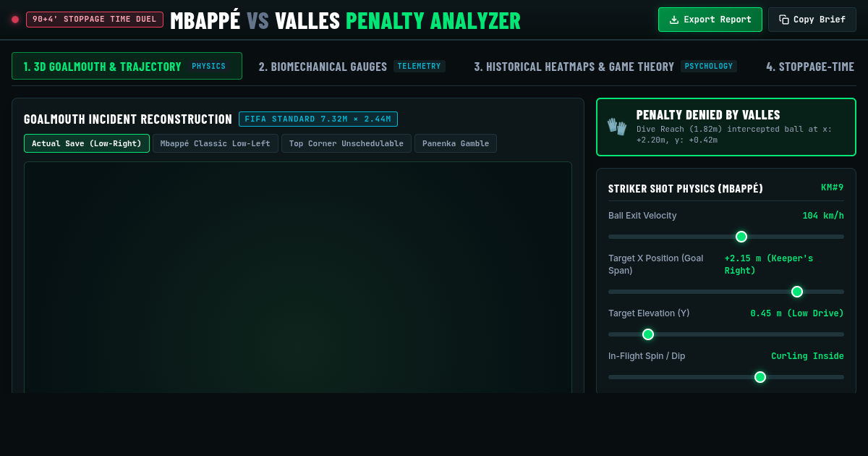Screen dimensions: 868x456
Task: Choose Top Corner Unschedulable scenario
Action: tap(346, 143)
